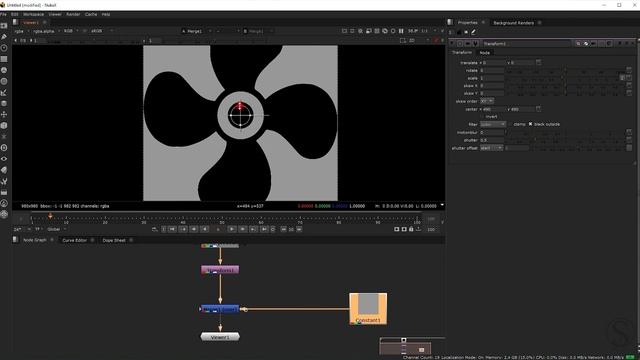The width and height of the screenshot is (640, 360).
Task: Enable the clamp checkbox
Action: coord(510,124)
